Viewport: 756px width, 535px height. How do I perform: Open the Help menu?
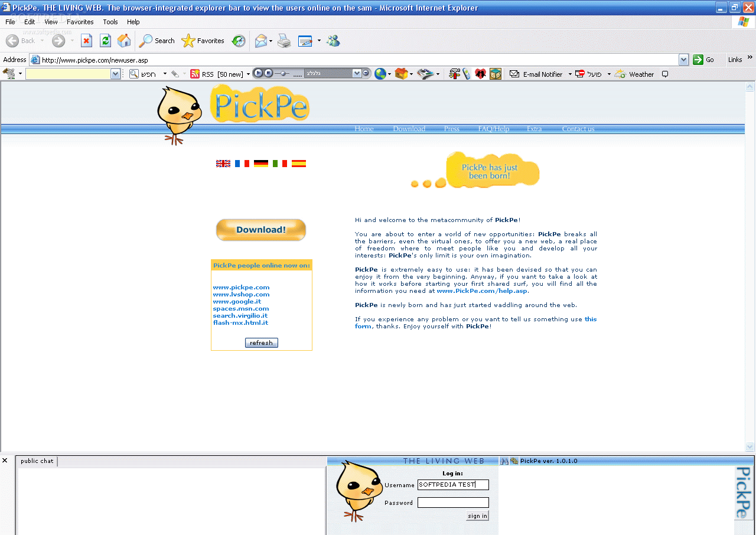coord(133,22)
